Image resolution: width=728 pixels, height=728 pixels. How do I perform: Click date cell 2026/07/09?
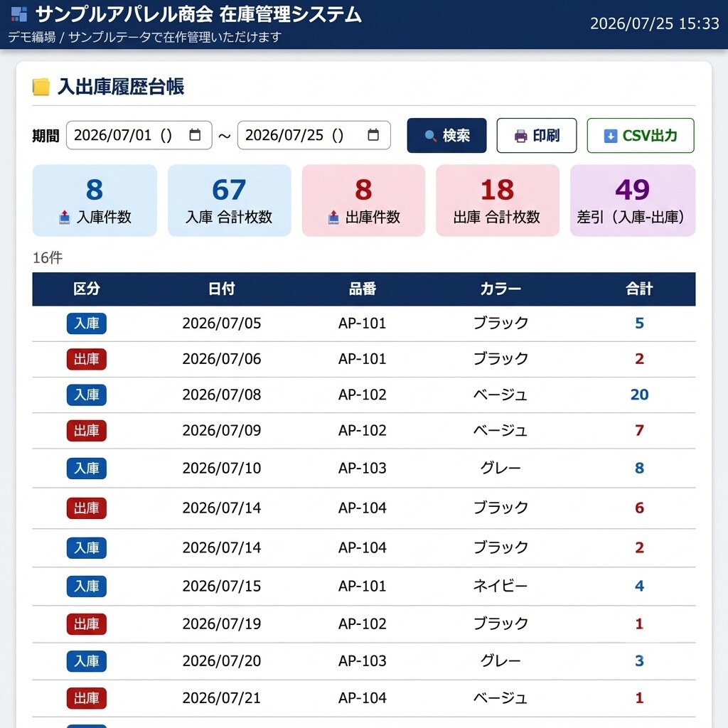pos(222,430)
